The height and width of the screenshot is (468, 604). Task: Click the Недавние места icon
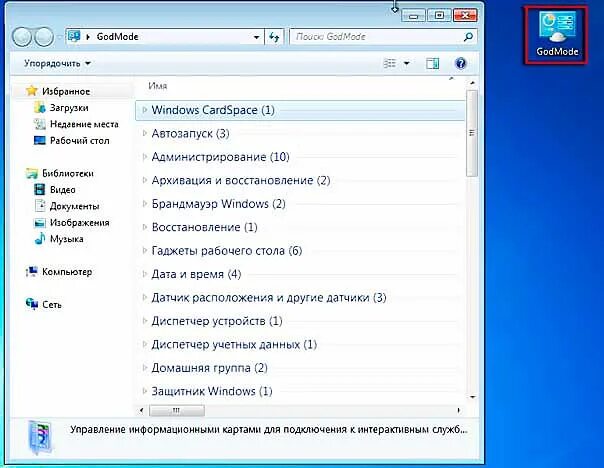tap(39, 124)
